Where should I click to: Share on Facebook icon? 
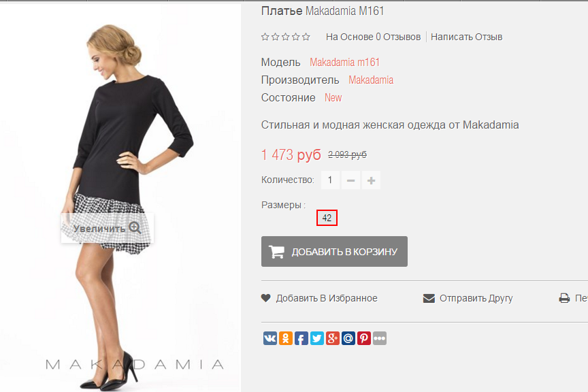click(x=301, y=338)
